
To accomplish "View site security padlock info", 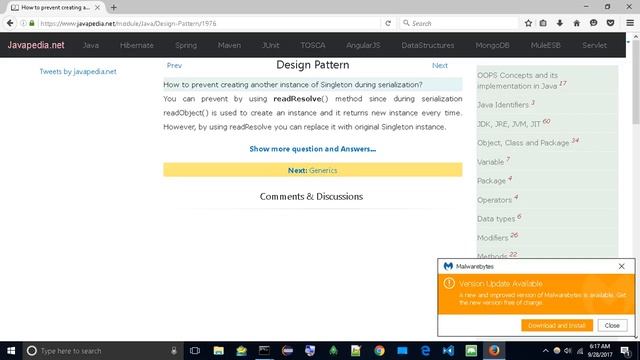I will tap(32, 23).
